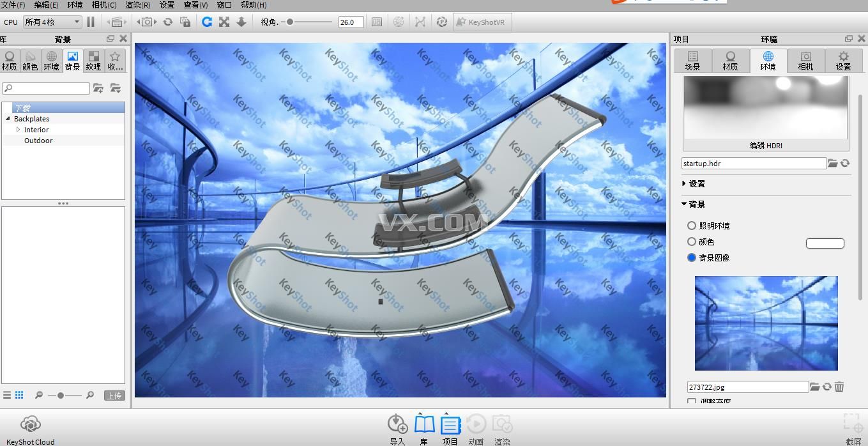Switch to the project 材质 tab
Image resolution: width=868 pixels, height=446 pixels.
730,61
